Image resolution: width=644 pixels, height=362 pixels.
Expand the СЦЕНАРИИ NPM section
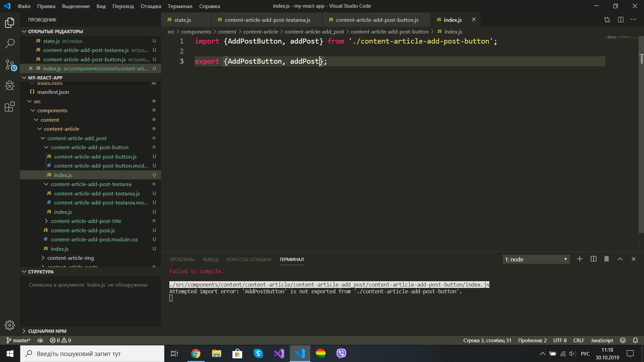point(47,331)
